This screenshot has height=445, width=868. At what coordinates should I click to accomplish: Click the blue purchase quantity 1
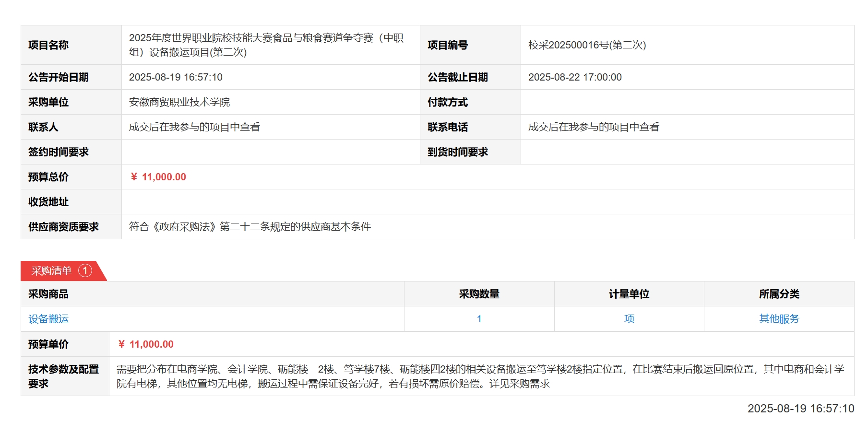[x=479, y=319]
